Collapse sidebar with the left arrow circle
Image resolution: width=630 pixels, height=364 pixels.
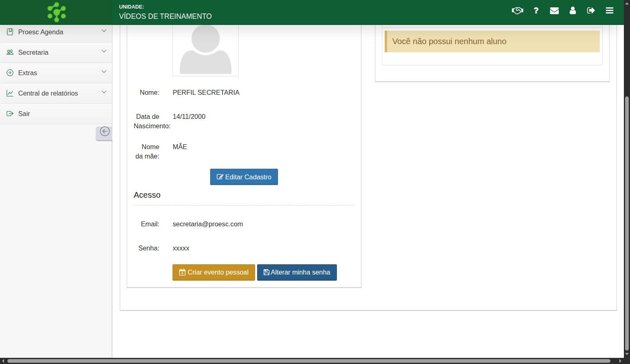[x=105, y=132]
